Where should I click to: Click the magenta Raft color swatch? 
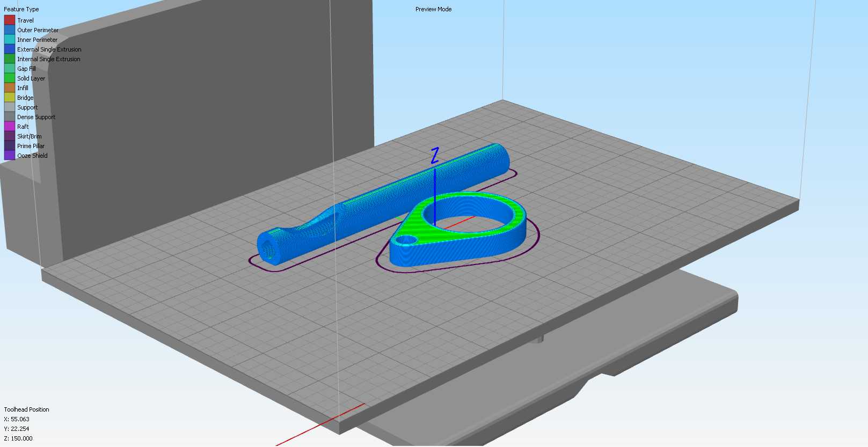coord(10,127)
